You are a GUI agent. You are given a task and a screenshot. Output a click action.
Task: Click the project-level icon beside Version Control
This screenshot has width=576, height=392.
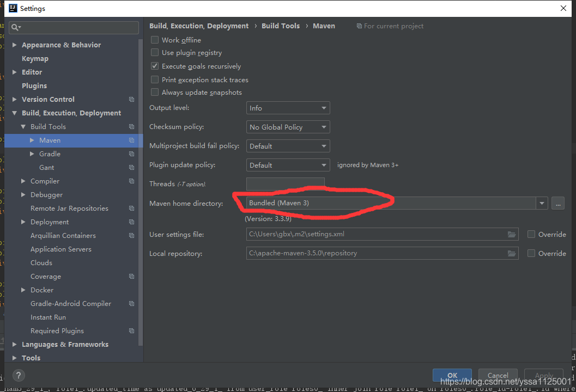[x=131, y=100]
